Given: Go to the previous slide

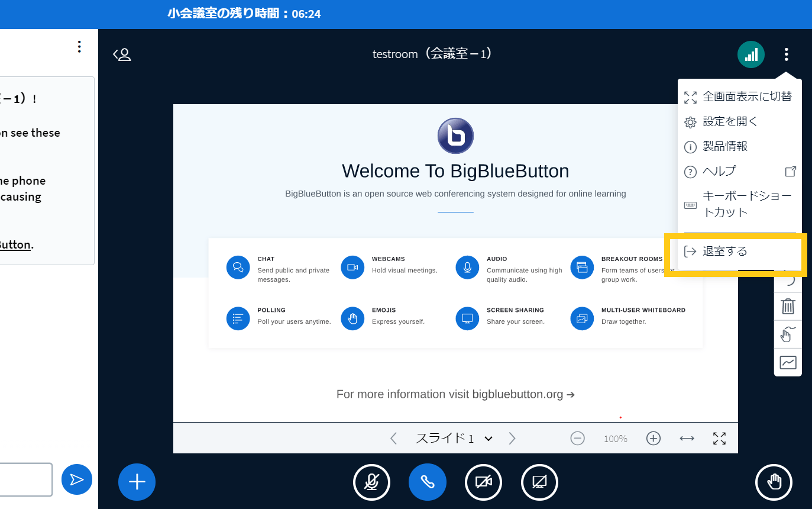Looking at the screenshot, I should [394, 439].
